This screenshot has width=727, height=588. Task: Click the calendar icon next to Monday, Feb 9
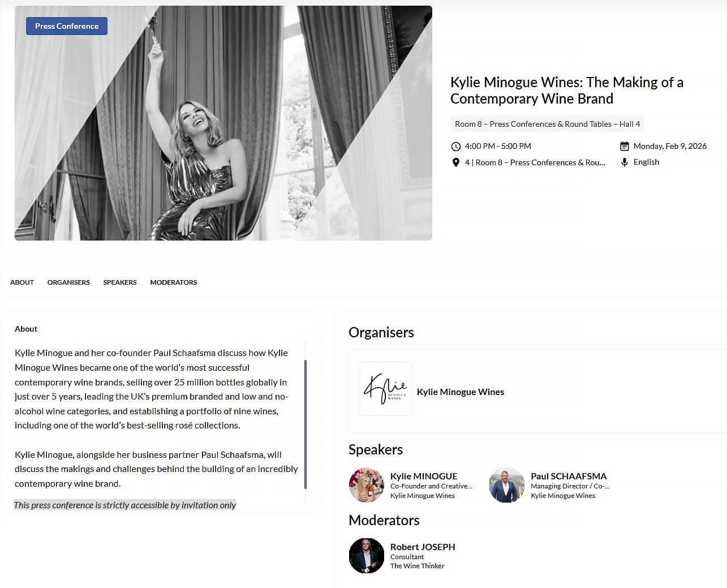point(624,146)
